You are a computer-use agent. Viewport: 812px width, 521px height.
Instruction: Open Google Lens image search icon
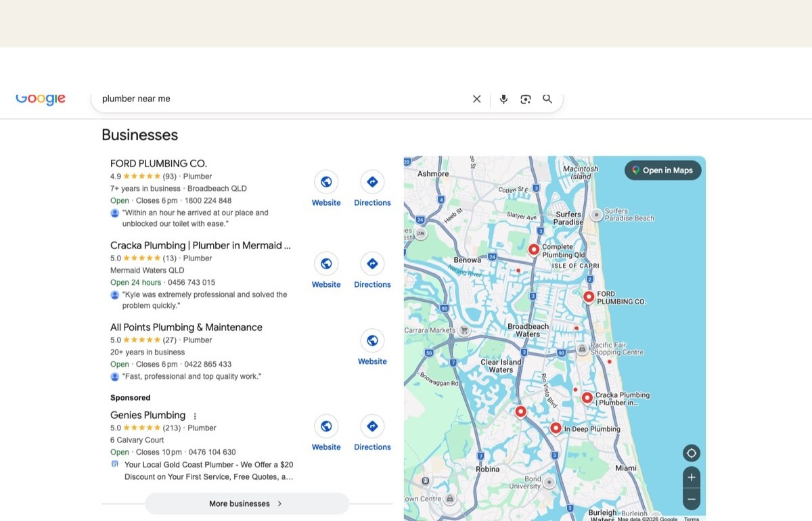pos(526,99)
